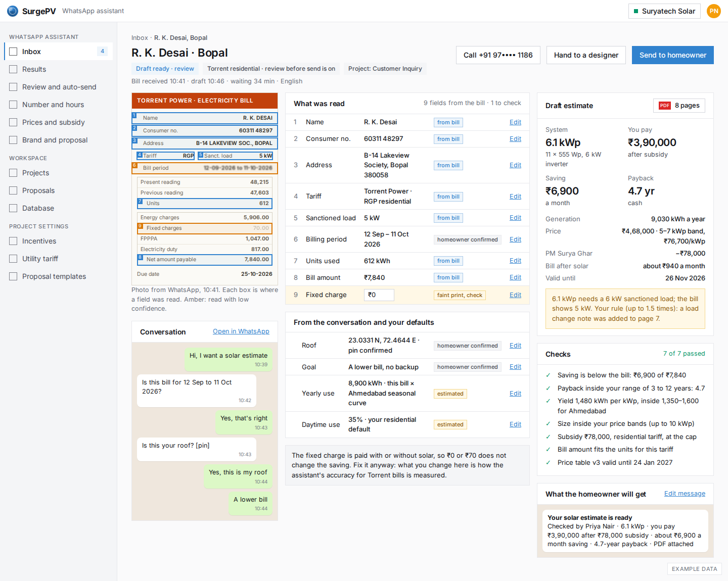Edit the Yearly use row
This screenshot has height=581, width=728.
[515, 394]
